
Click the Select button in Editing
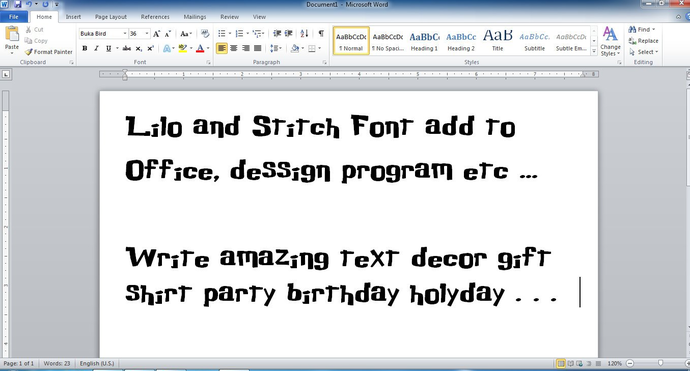[x=643, y=52]
